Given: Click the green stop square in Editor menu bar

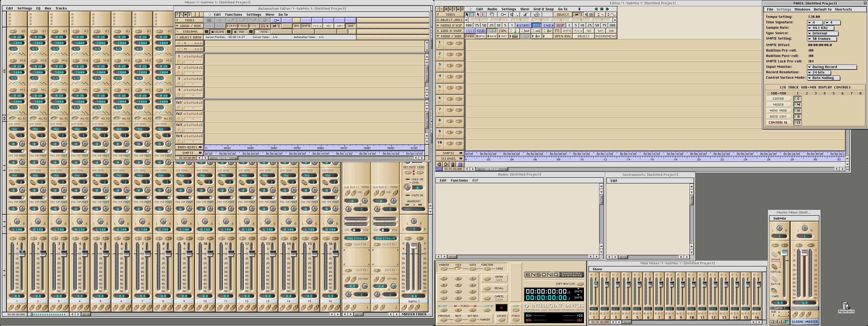Looking at the screenshot, I should tap(602, 9).
